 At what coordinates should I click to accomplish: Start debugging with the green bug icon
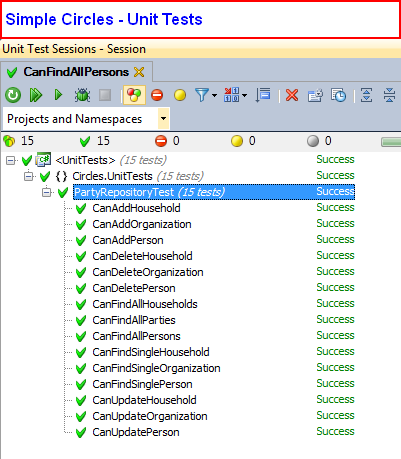coord(82,95)
